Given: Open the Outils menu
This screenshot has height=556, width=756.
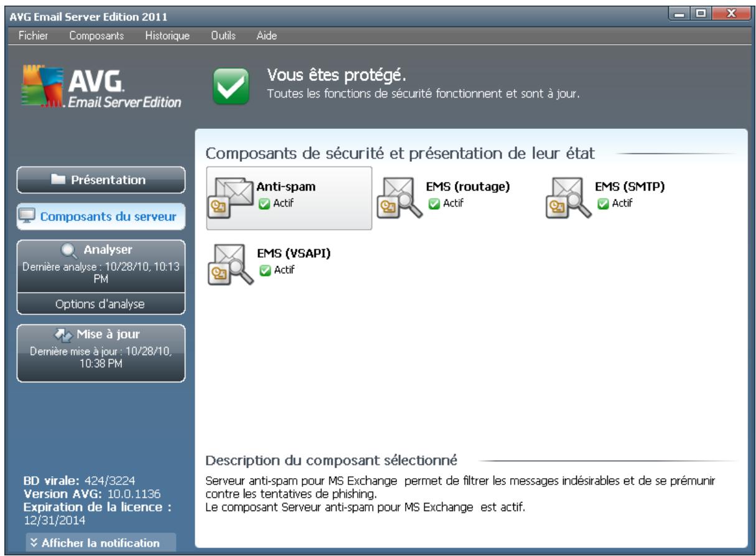Looking at the screenshot, I should [223, 35].
